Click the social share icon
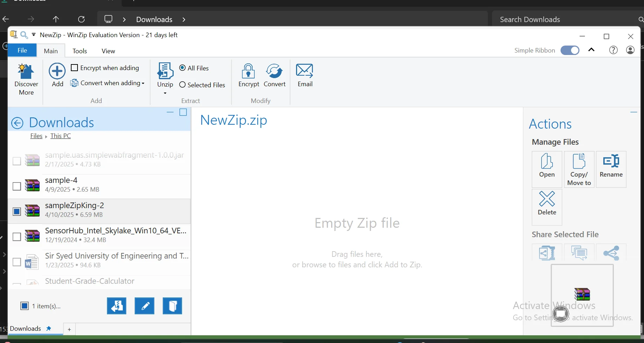The width and height of the screenshot is (644, 343). click(x=611, y=253)
